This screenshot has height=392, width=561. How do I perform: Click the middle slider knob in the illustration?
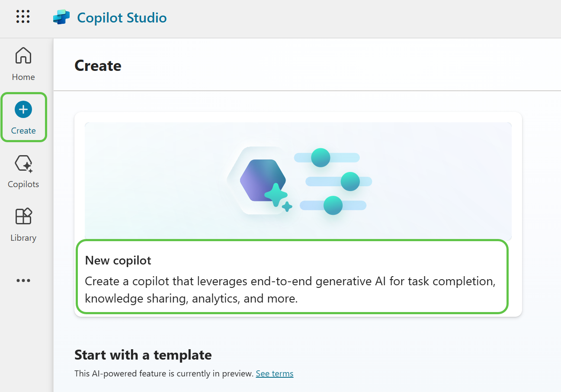350,182
